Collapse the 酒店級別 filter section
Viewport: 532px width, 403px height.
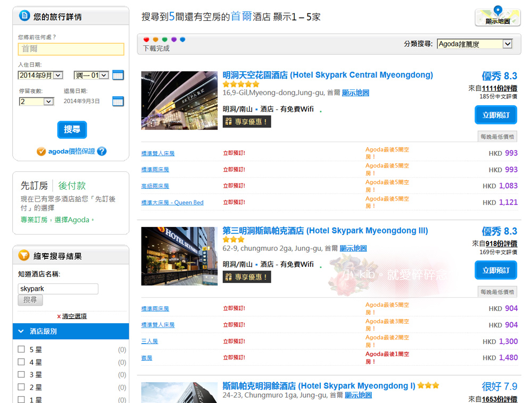(71, 331)
